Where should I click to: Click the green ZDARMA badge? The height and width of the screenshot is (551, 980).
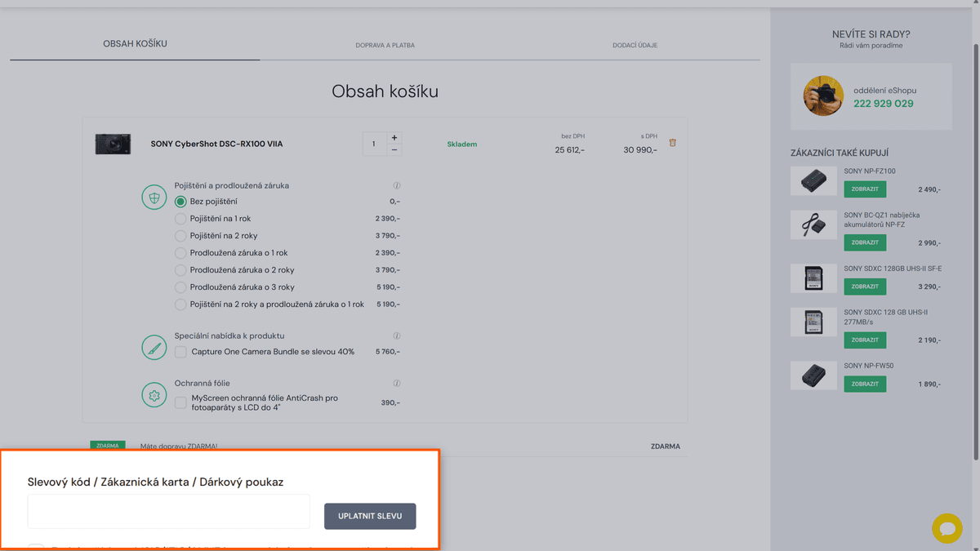(107, 447)
